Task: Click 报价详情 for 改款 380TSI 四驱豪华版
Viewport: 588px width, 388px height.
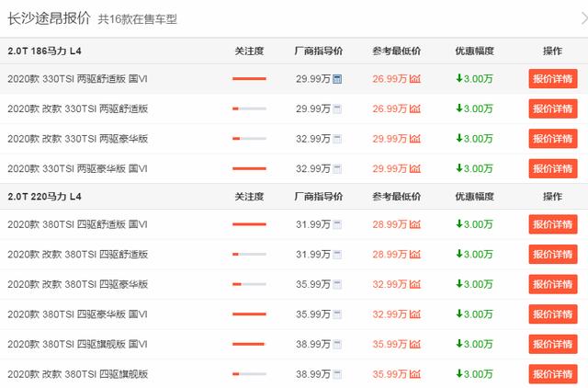Action: pyautogui.click(x=553, y=284)
